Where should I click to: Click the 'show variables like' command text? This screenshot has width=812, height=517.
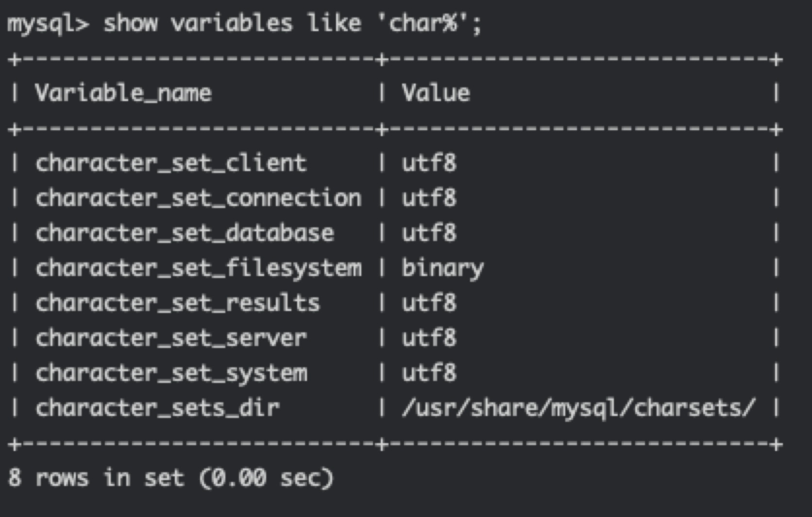[232, 23]
